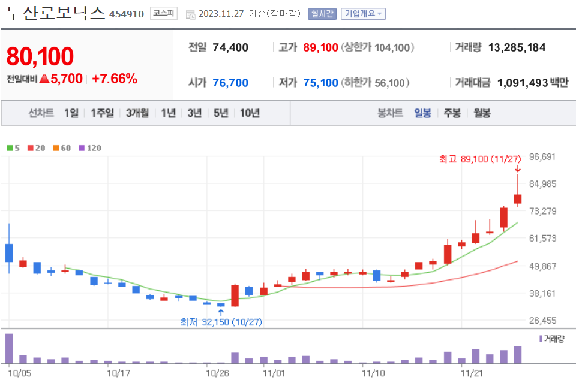Select the 3개월 line chart period

[x=137, y=113]
